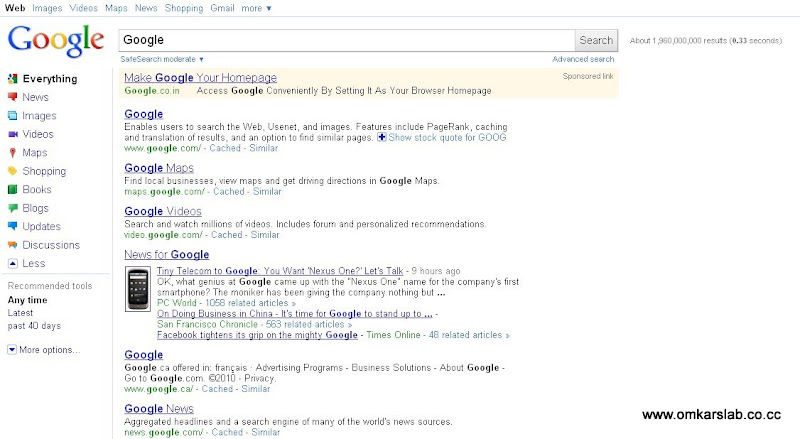800x439 pixels.
Task: Select the Blogs speech bubble icon
Action: pos(12,208)
